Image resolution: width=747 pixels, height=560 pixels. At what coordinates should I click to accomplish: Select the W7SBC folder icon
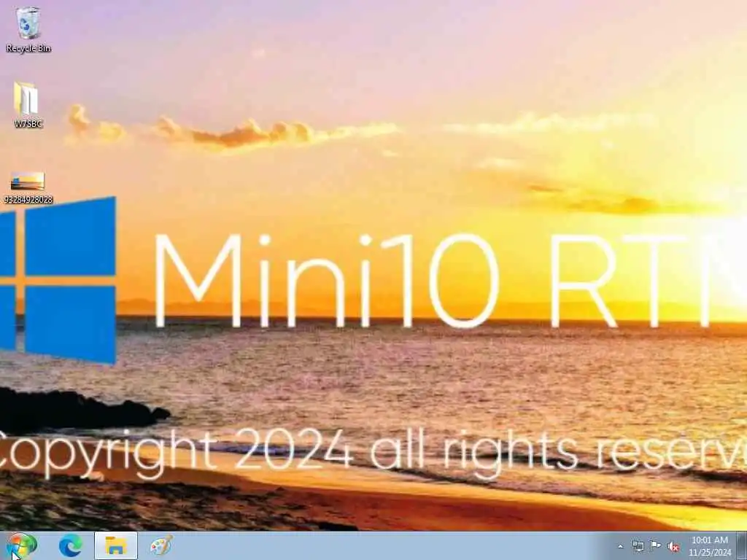click(26, 98)
